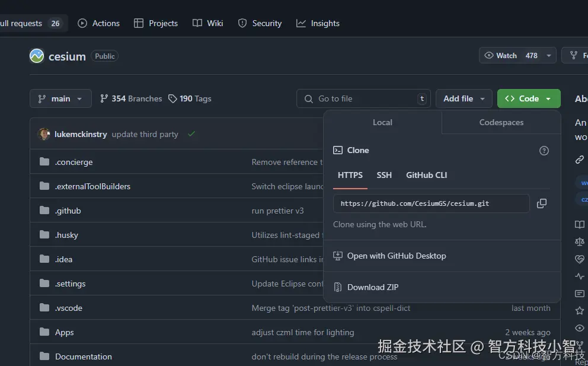Open the Merge tag post-prettier-v3 commit link

point(331,308)
